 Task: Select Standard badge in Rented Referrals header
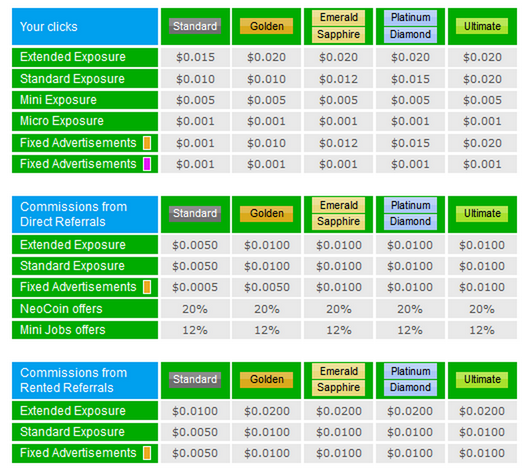pos(195,380)
